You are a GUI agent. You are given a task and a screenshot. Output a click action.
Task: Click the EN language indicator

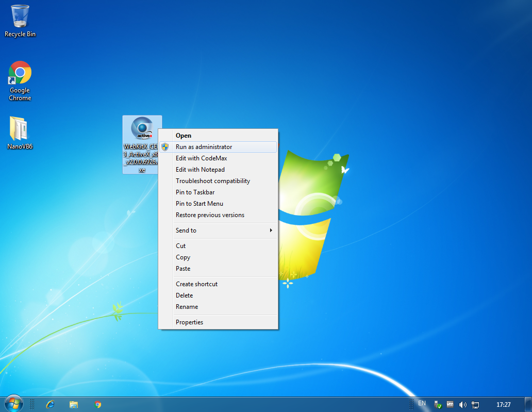pyautogui.click(x=422, y=403)
